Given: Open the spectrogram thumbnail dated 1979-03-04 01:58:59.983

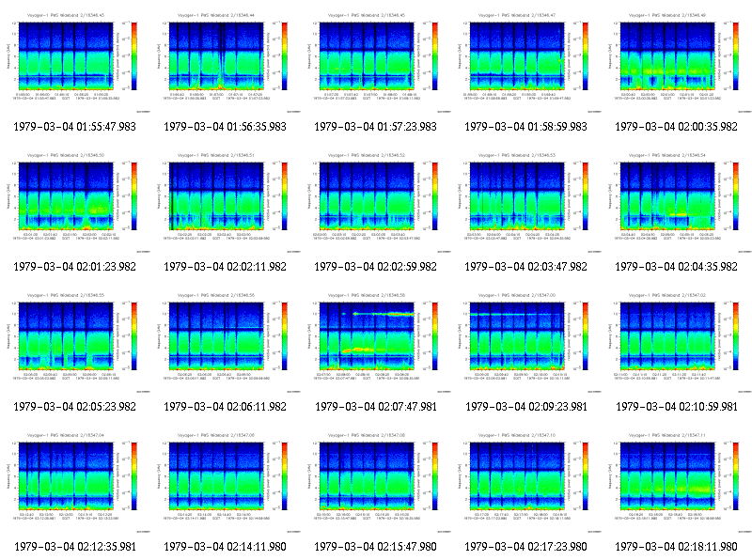Looking at the screenshot, I should coord(526,62).
